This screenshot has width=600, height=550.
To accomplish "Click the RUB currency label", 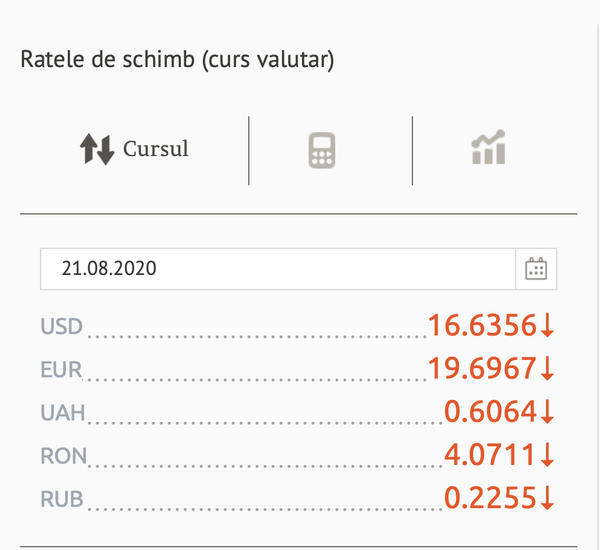I will [62, 499].
